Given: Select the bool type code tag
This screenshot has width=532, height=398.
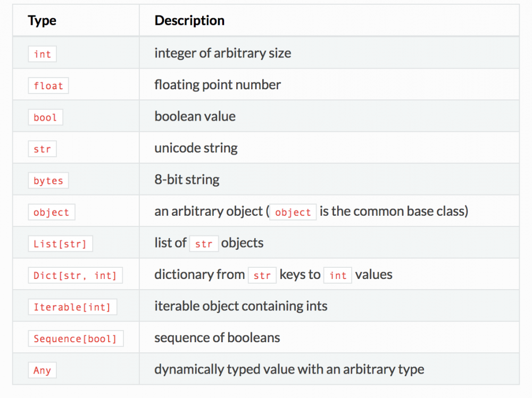Looking at the screenshot, I should (45, 117).
